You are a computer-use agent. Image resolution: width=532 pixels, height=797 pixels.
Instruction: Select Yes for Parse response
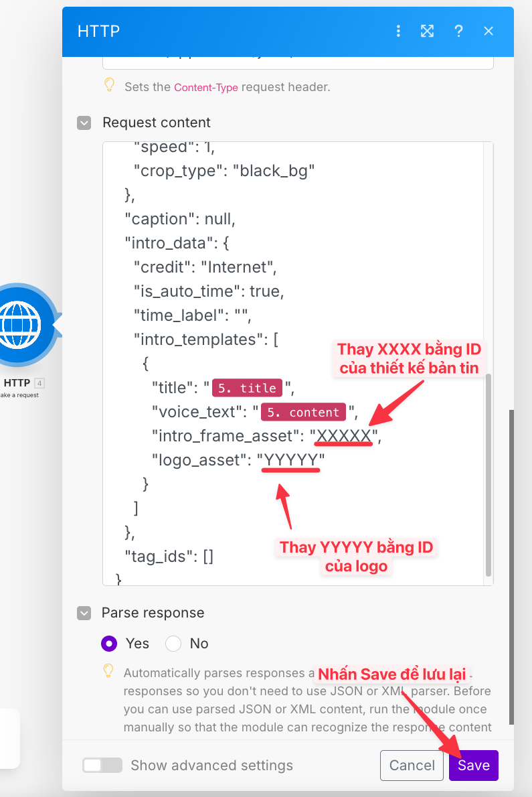click(109, 644)
